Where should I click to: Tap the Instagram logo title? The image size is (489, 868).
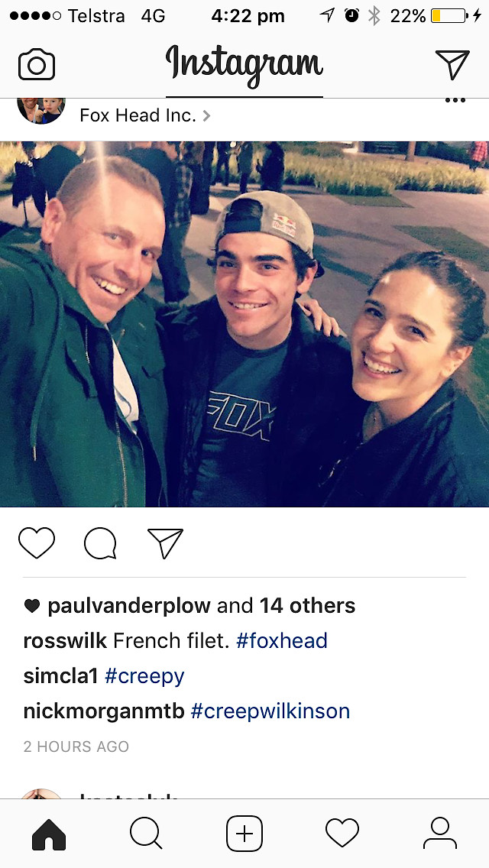point(244,65)
